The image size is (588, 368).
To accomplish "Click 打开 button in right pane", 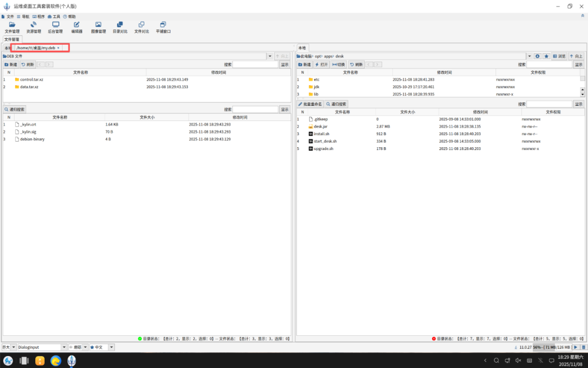I will pyautogui.click(x=321, y=64).
